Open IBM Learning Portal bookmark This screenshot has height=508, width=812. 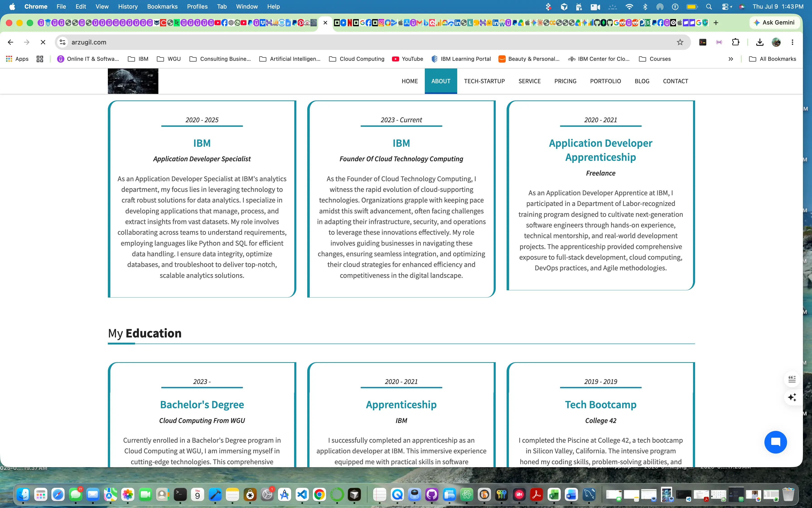(x=461, y=59)
